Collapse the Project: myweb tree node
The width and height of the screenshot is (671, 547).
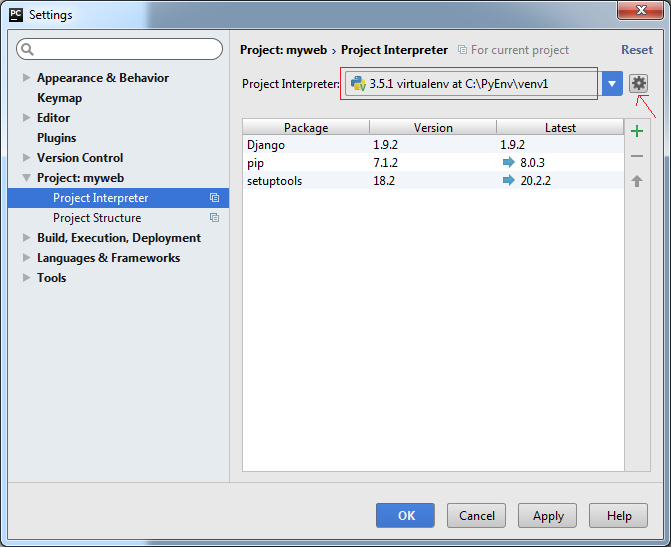point(27,178)
